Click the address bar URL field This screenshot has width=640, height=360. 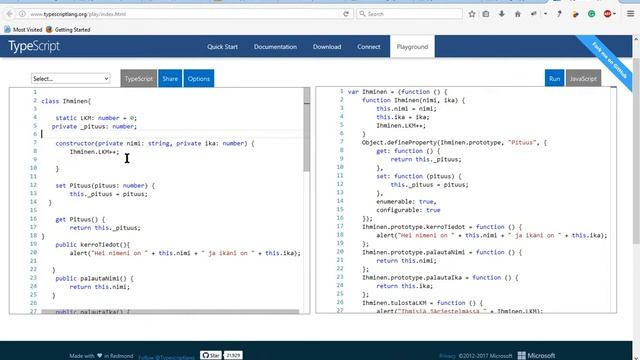click(x=184, y=14)
